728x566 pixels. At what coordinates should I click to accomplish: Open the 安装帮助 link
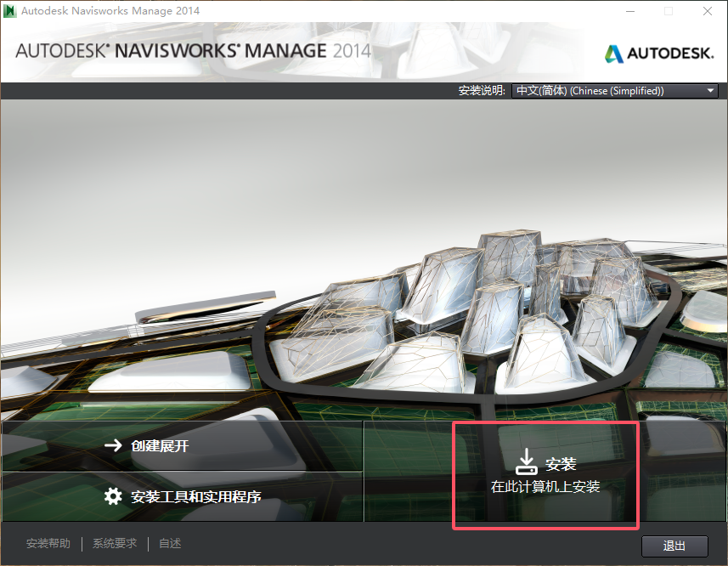point(48,543)
